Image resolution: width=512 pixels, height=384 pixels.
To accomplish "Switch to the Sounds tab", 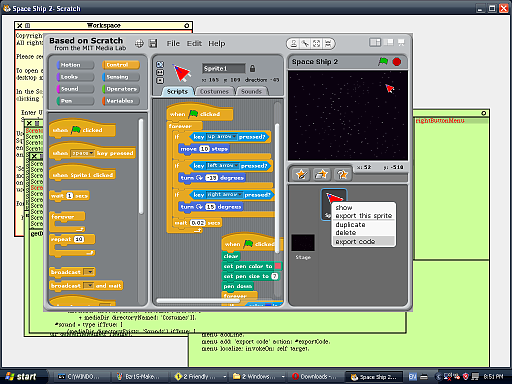I will [251, 91].
